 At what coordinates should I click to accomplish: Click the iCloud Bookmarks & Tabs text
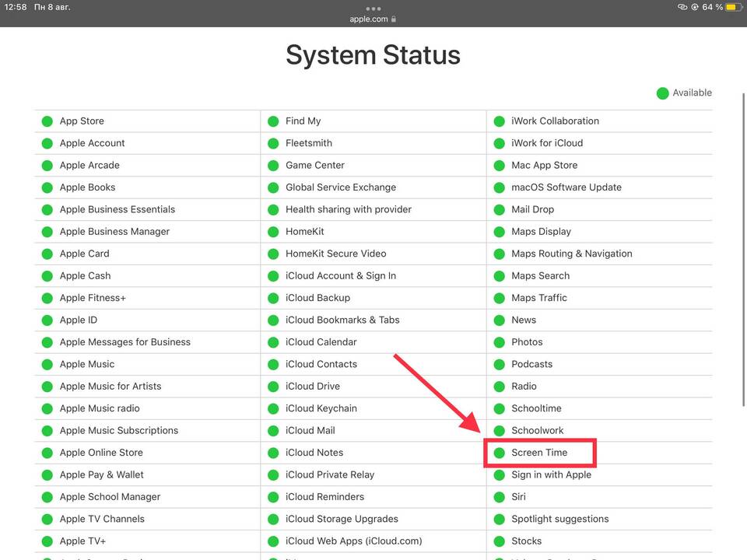[x=342, y=320]
